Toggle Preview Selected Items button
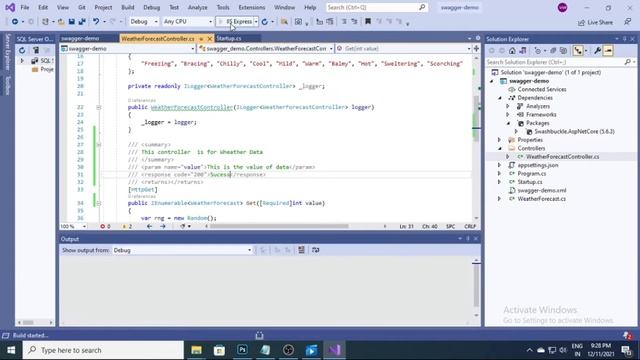Viewport: 640px width, 360px height. click(608, 51)
